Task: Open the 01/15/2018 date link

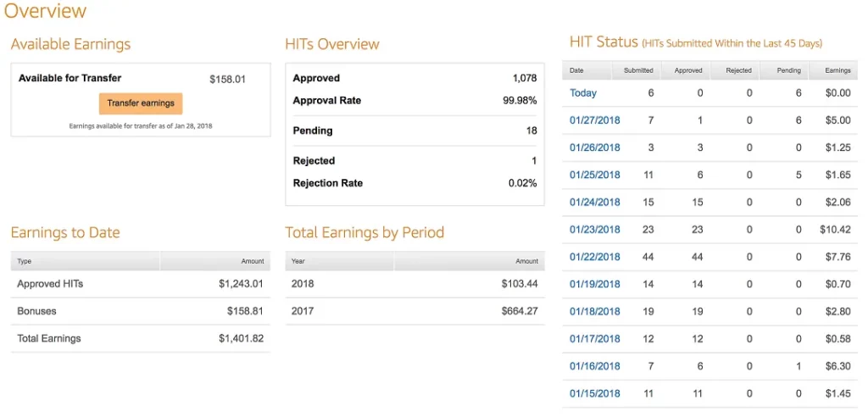Action: pyautogui.click(x=594, y=394)
